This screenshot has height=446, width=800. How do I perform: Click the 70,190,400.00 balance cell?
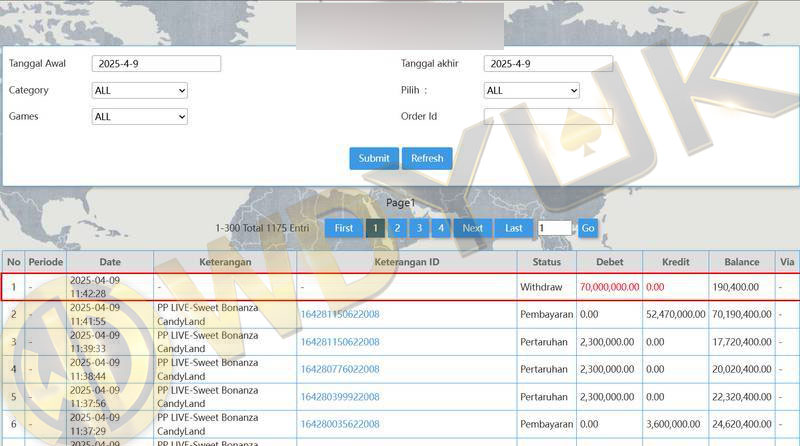[x=742, y=314]
